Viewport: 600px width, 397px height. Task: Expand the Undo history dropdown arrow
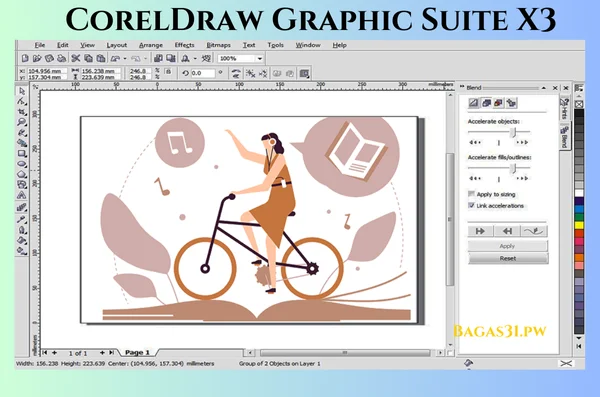click(125, 59)
